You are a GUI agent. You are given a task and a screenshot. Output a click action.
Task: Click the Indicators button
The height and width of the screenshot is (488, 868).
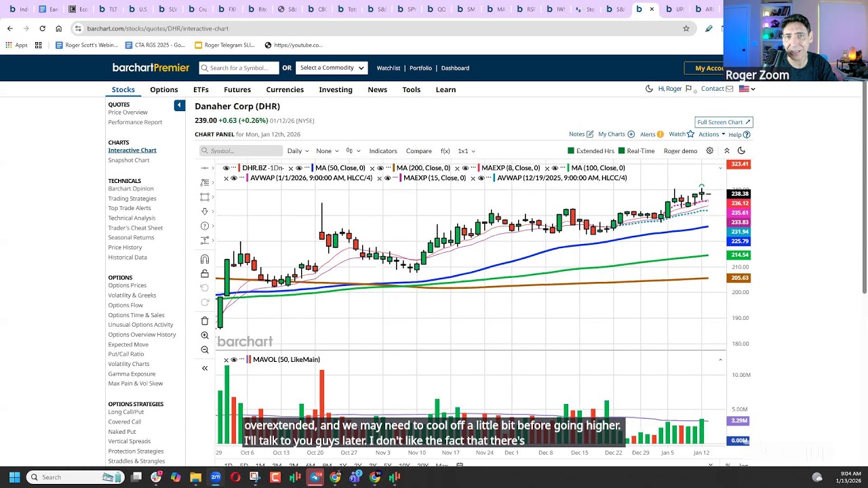point(383,150)
